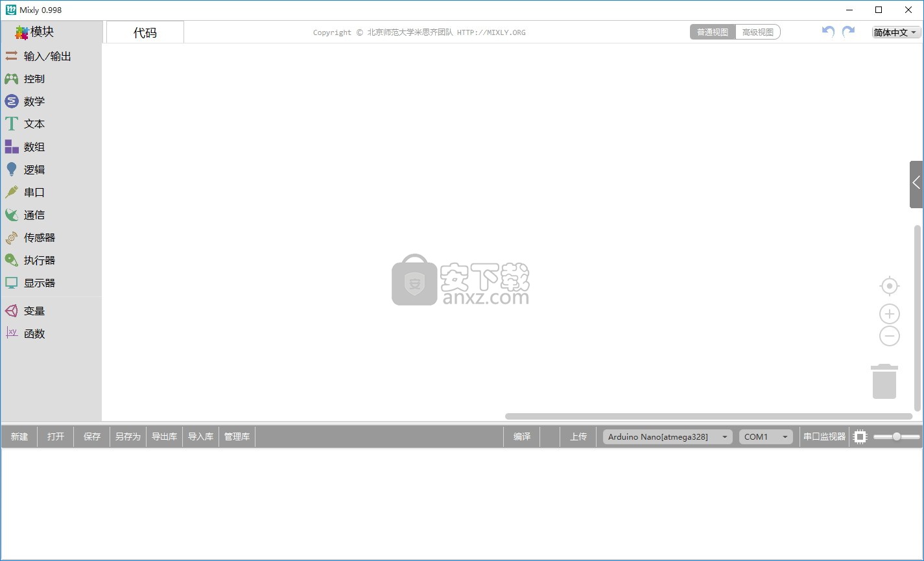Click the 函数 xy icon
The width and height of the screenshot is (924, 561).
pyautogui.click(x=11, y=333)
